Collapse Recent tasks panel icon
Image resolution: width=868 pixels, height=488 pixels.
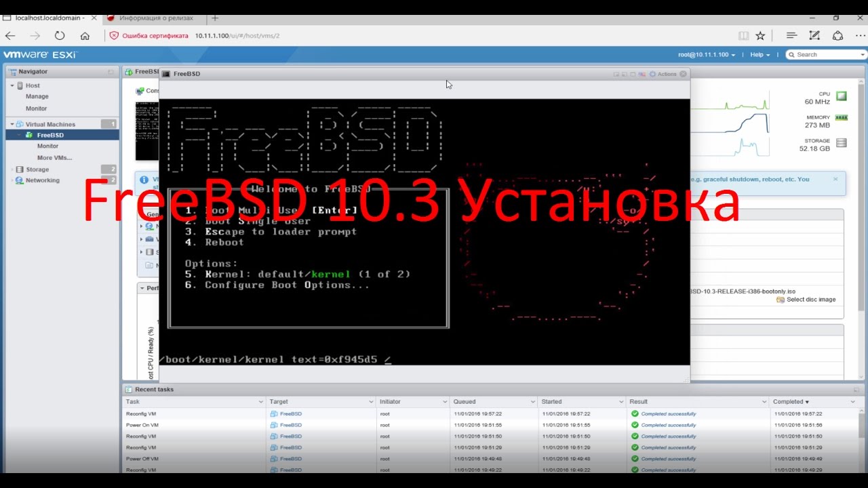pos(857,390)
